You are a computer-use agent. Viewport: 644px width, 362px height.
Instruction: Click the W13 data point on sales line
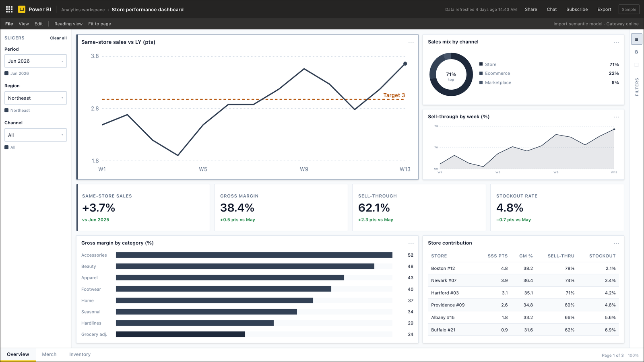tap(405, 64)
